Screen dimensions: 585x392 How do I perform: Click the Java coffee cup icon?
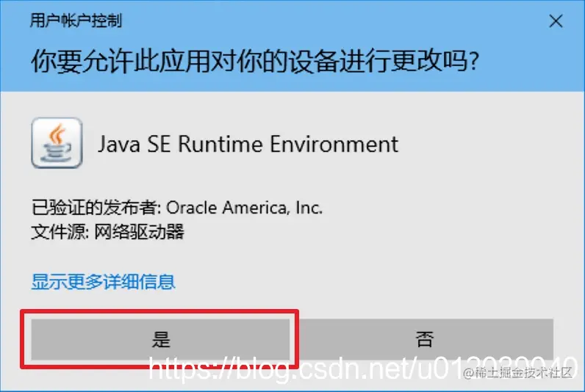pos(57,143)
